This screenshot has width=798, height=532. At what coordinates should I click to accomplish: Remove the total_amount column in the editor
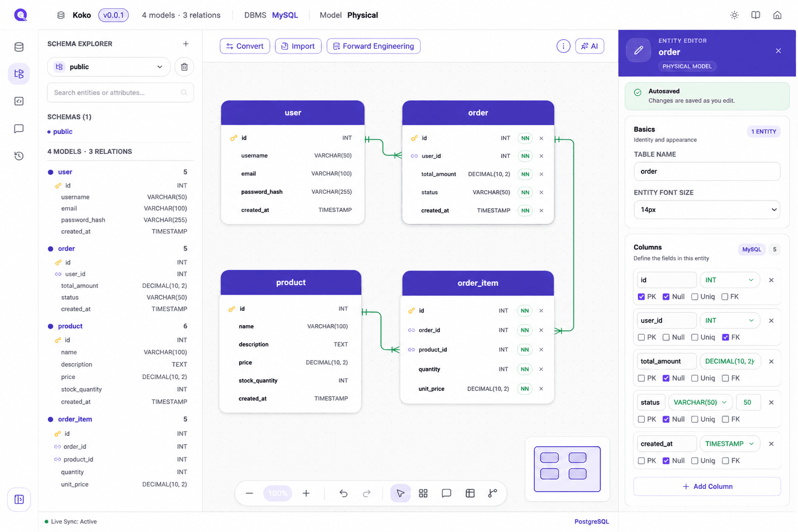click(x=771, y=362)
